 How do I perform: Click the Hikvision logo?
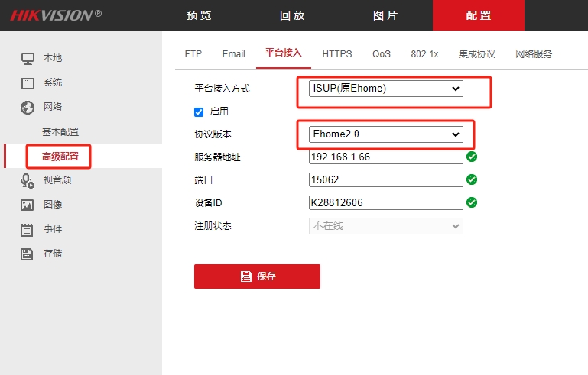pyautogui.click(x=56, y=15)
